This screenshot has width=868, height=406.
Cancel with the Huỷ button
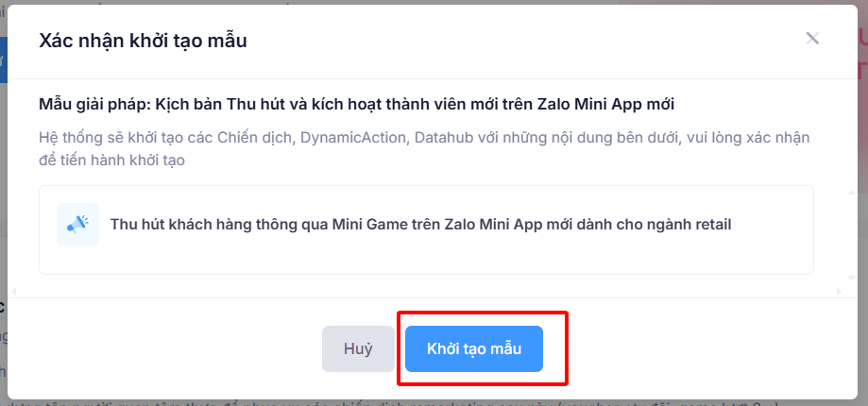358,348
